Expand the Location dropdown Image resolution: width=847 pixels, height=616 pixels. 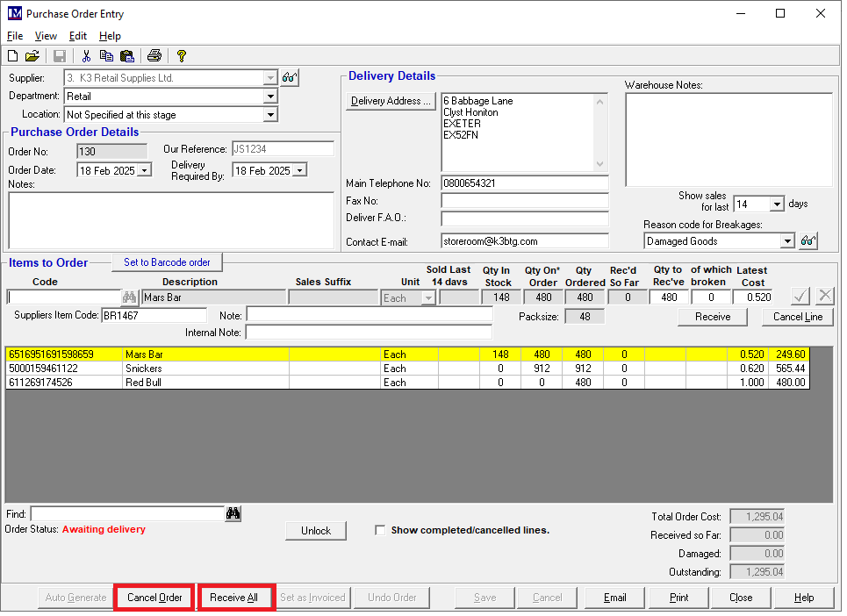(270, 115)
